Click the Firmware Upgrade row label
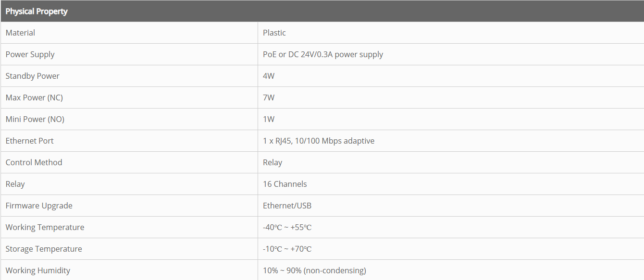 [x=39, y=206]
